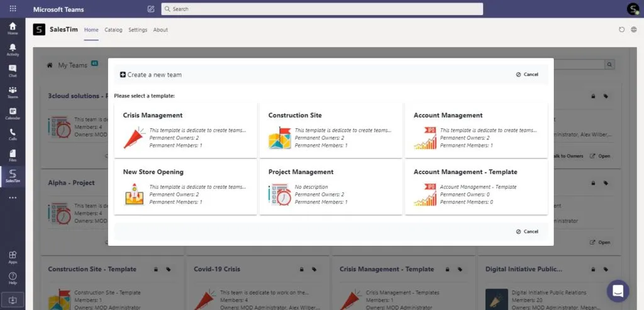Open Apps store in the sidebar
The image size is (644, 310).
click(x=13, y=257)
